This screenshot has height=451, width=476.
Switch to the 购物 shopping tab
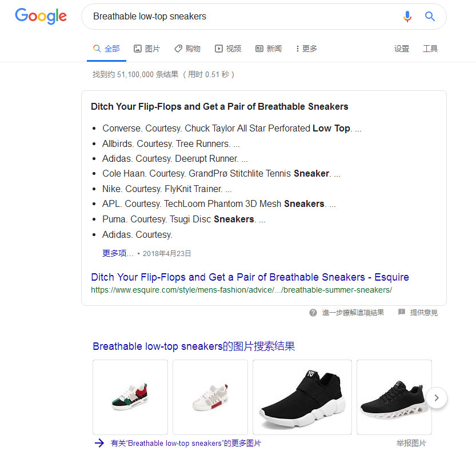[187, 49]
